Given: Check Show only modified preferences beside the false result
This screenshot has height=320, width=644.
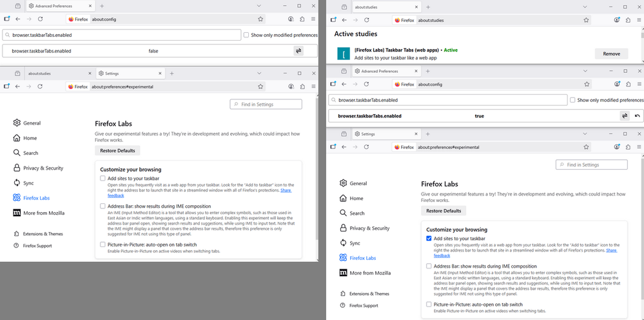Looking at the screenshot, I should (x=247, y=35).
